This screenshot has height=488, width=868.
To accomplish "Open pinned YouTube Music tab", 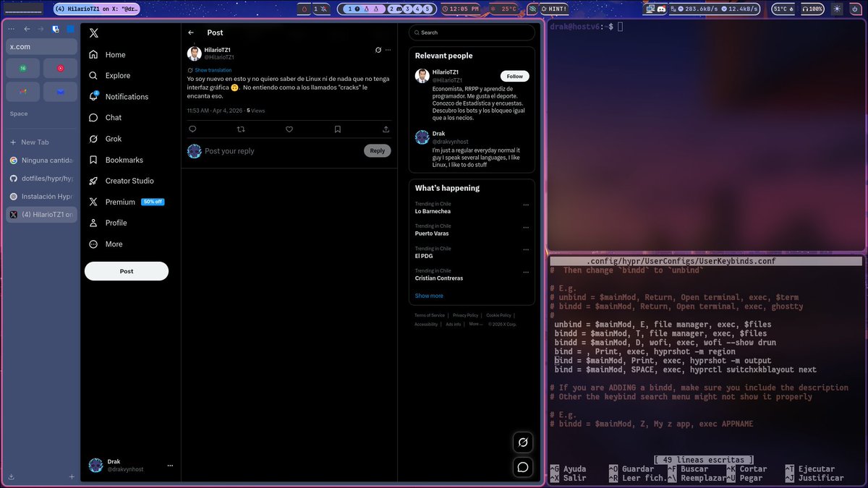I will (60, 68).
